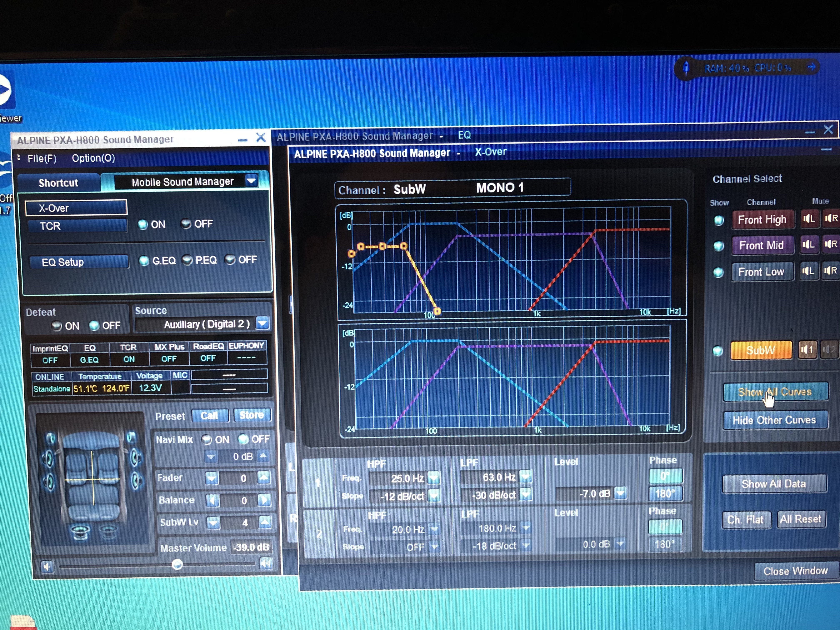
Task: Click Ch. Flat button
Action: point(746,520)
